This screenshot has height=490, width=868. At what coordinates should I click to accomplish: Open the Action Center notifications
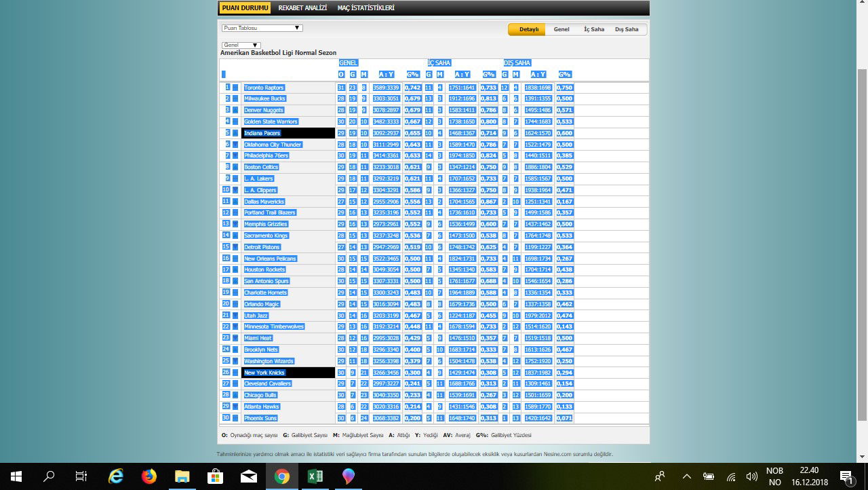click(x=846, y=476)
